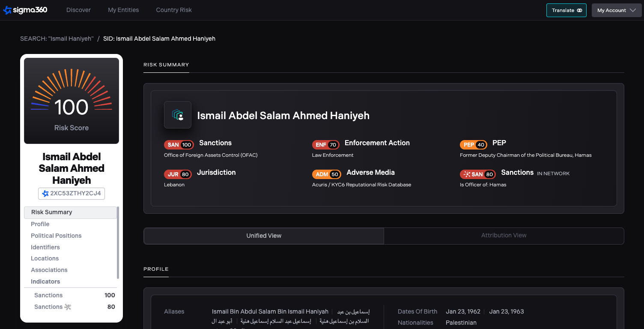
Task: Click the ENF 70 Enforcement Action badge
Action: [326, 145]
